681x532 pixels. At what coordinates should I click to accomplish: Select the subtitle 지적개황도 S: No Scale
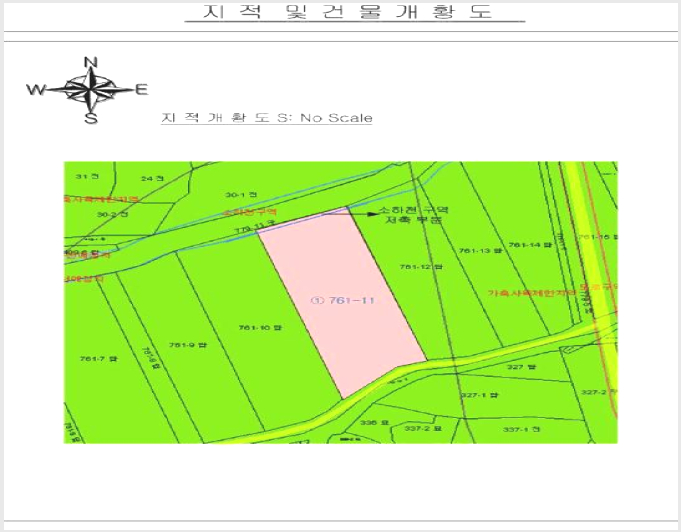(x=267, y=118)
